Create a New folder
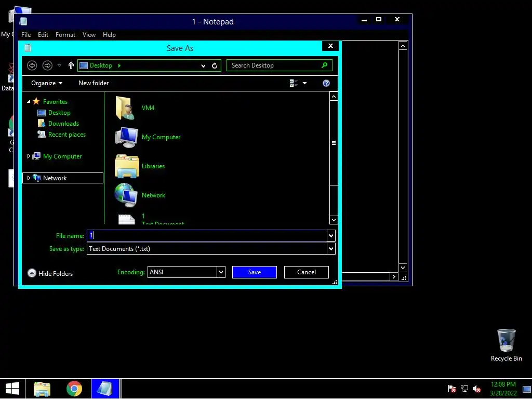Image resolution: width=532 pixels, height=399 pixels. [x=94, y=83]
